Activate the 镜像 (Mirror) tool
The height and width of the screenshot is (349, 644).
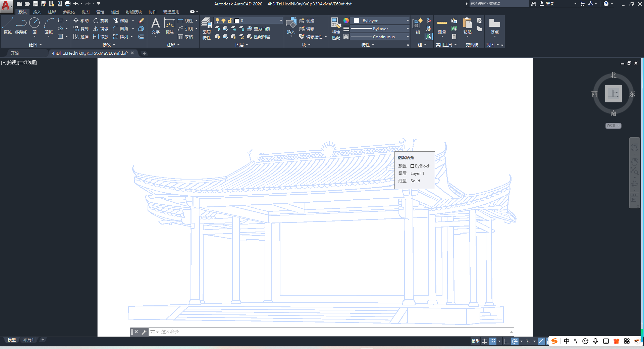pos(101,29)
